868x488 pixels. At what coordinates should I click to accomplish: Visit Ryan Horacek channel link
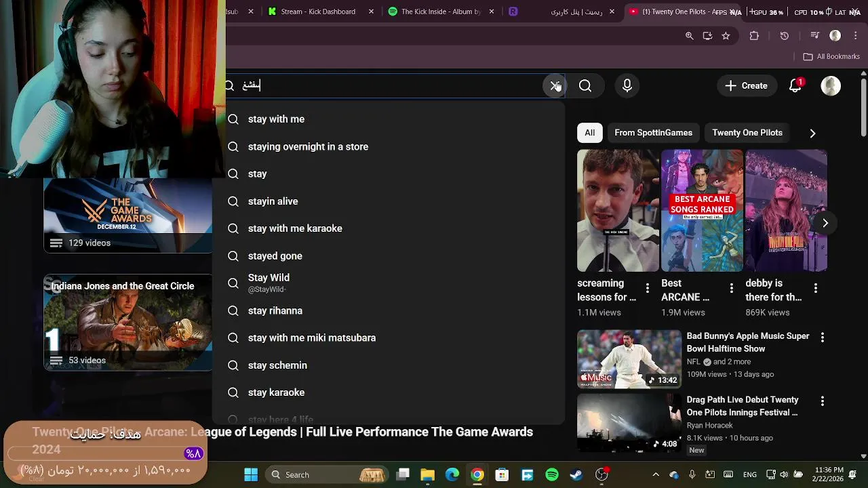pyautogui.click(x=709, y=426)
